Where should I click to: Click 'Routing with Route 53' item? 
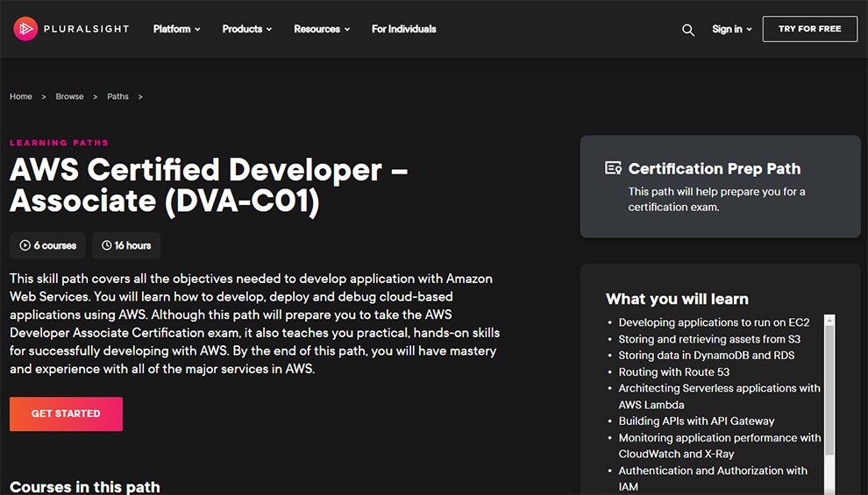673,371
